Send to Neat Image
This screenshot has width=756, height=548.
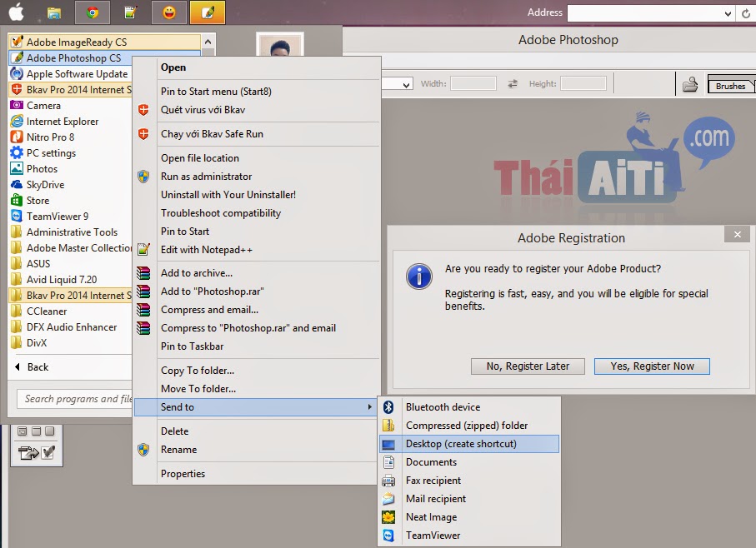469,516
